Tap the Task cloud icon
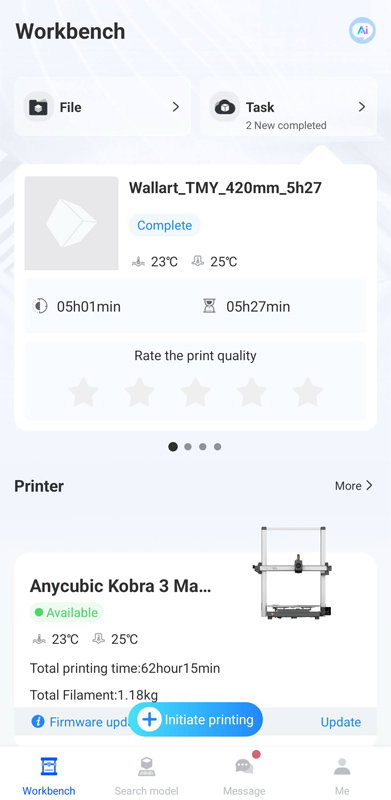 click(225, 107)
